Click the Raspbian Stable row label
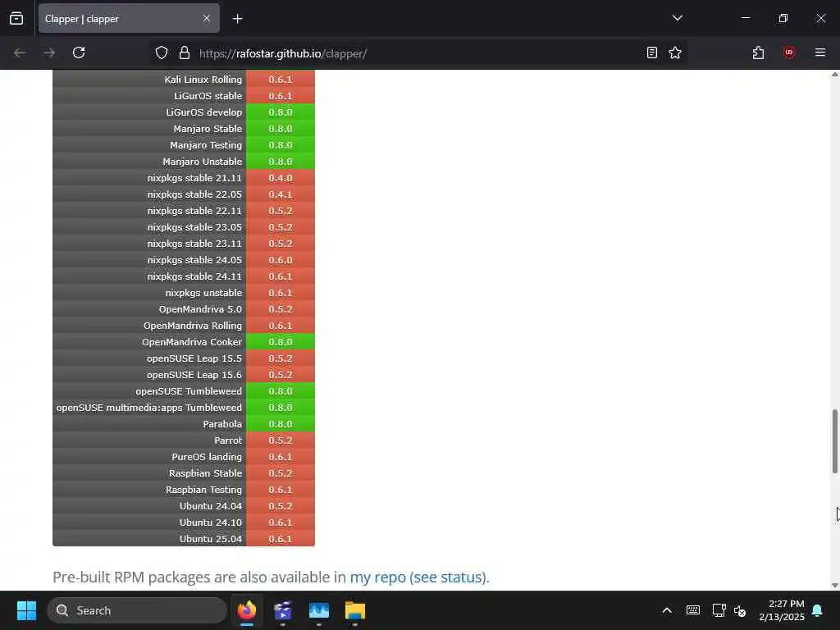The image size is (840, 630). 205,473
